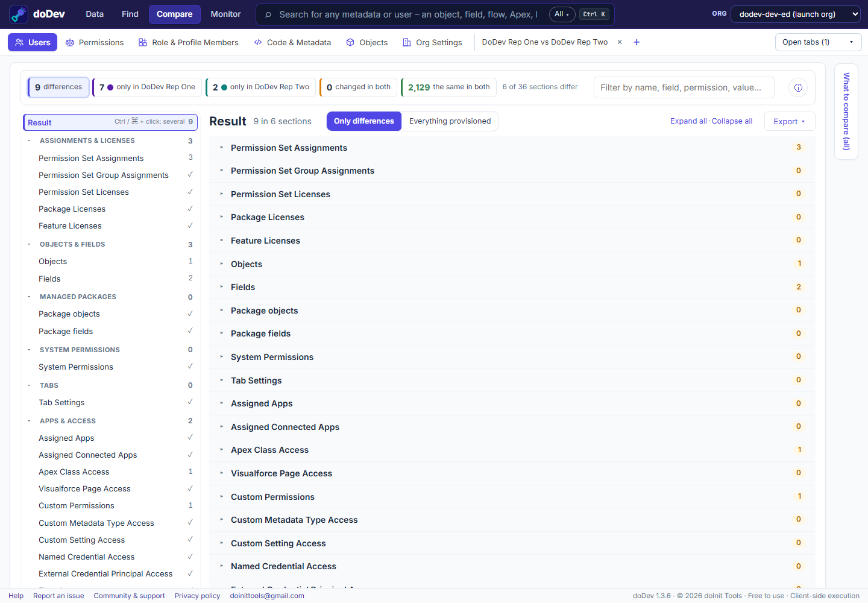This screenshot has width=868, height=603.
Task: Filter by 9 differences chip
Action: pos(58,87)
